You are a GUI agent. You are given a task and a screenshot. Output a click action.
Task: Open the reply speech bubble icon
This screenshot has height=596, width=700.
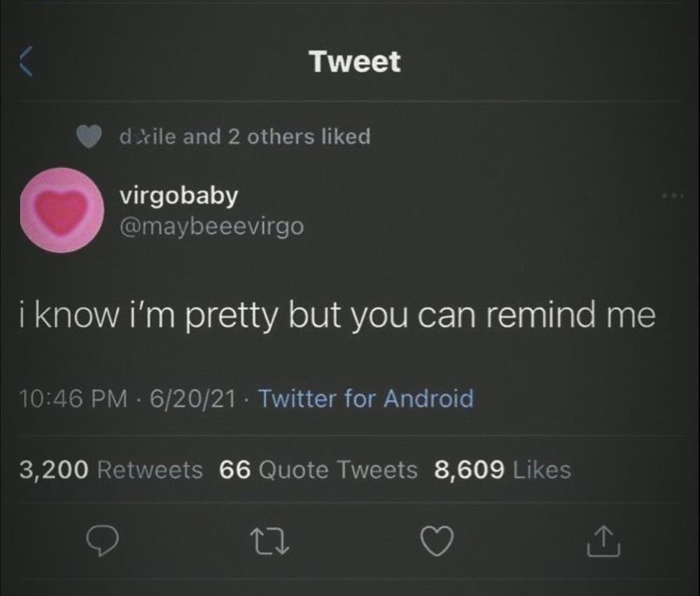pyautogui.click(x=102, y=540)
